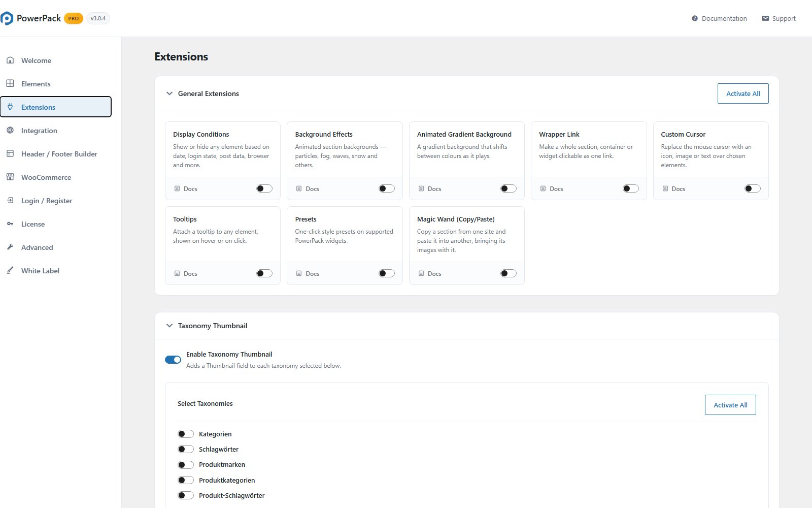Click the Docs icon in Display Conditions card
The image size is (812, 508).
click(x=177, y=188)
